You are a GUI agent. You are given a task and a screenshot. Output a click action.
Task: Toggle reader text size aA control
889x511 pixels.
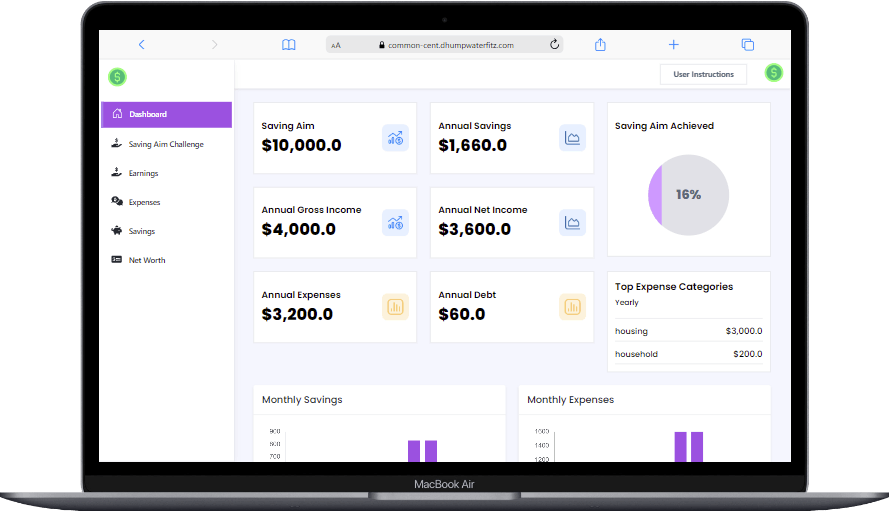pos(336,45)
